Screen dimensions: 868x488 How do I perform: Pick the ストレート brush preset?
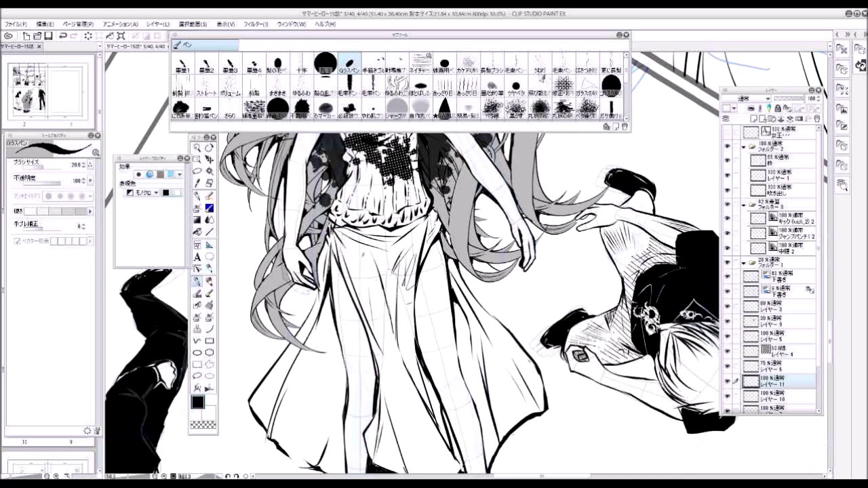pyautogui.click(x=206, y=86)
